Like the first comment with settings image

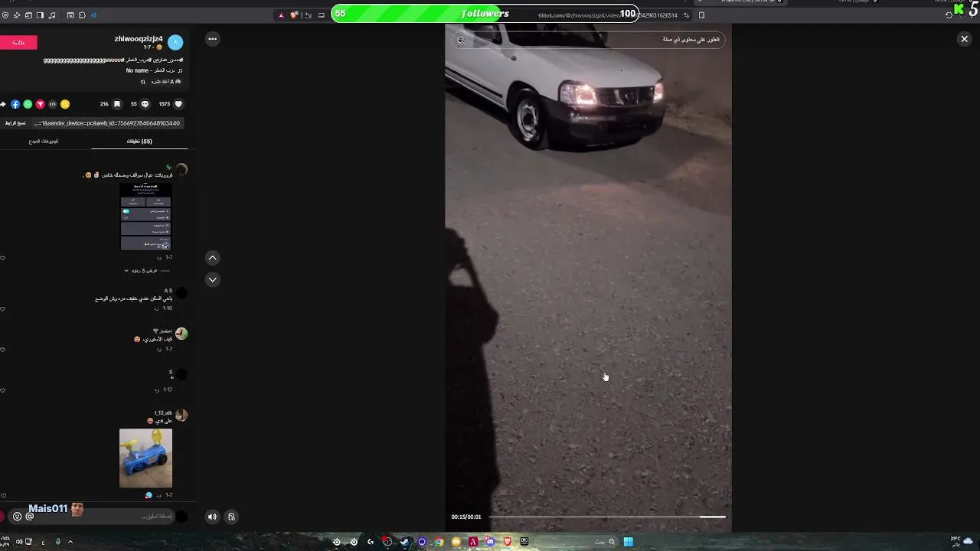point(3,258)
